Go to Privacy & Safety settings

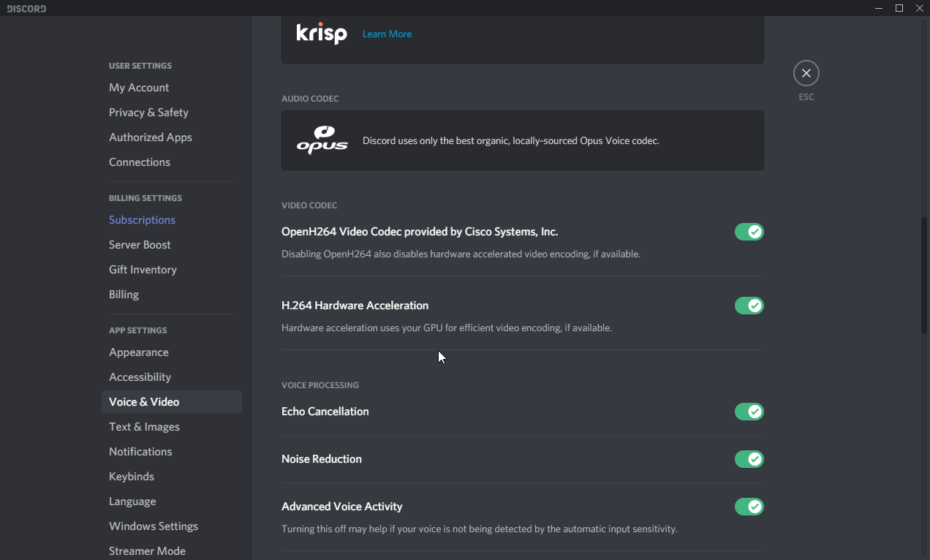pos(148,113)
